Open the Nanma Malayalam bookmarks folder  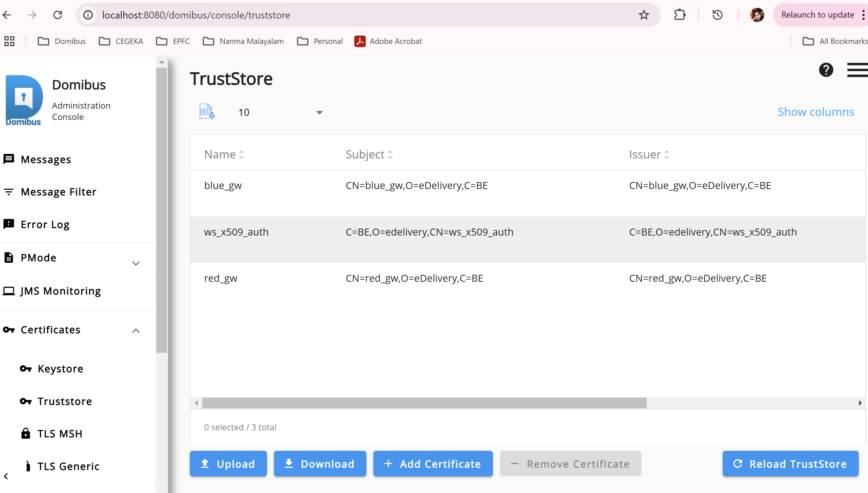[x=243, y=41]
